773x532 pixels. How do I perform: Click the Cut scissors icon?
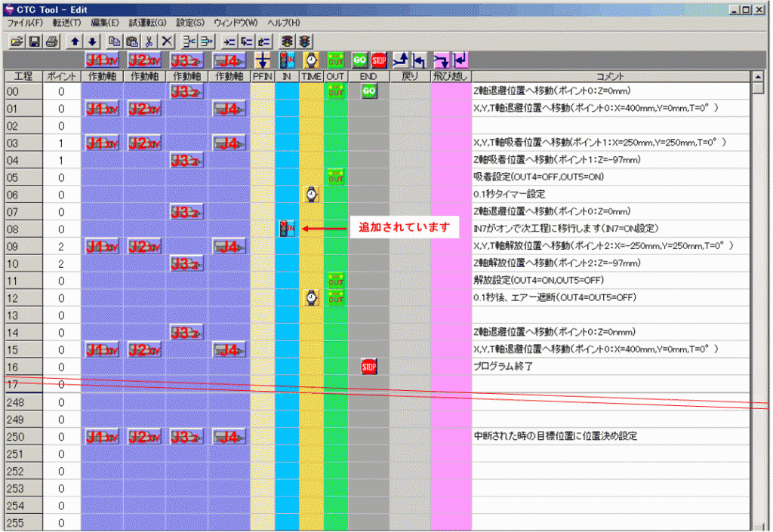tap(149, 42)
